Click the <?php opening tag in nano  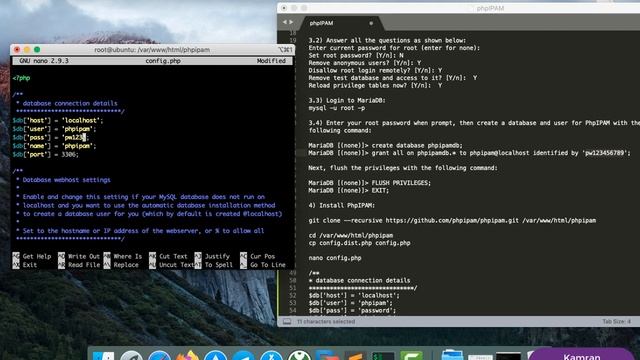point(21,78)
